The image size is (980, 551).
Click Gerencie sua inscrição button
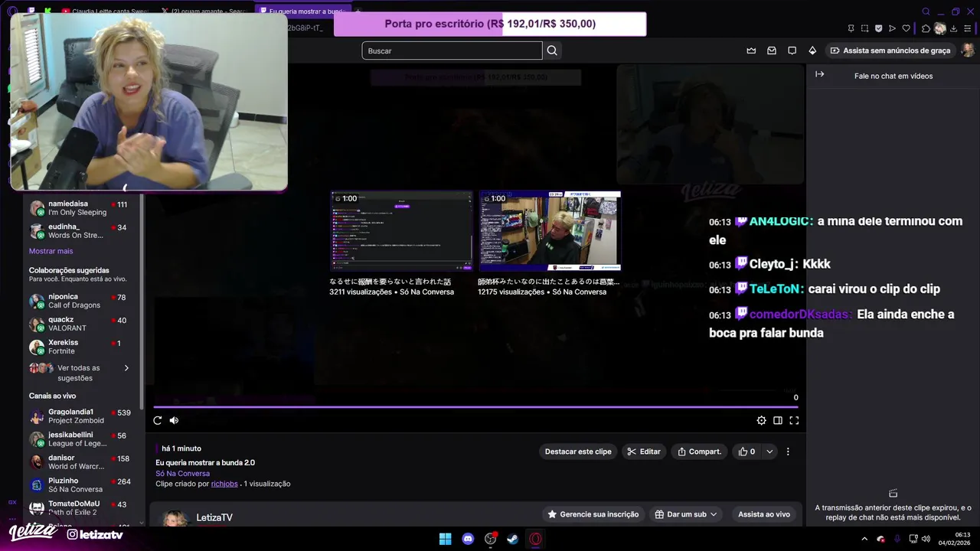pyautogui.click(x=593, y=514)
